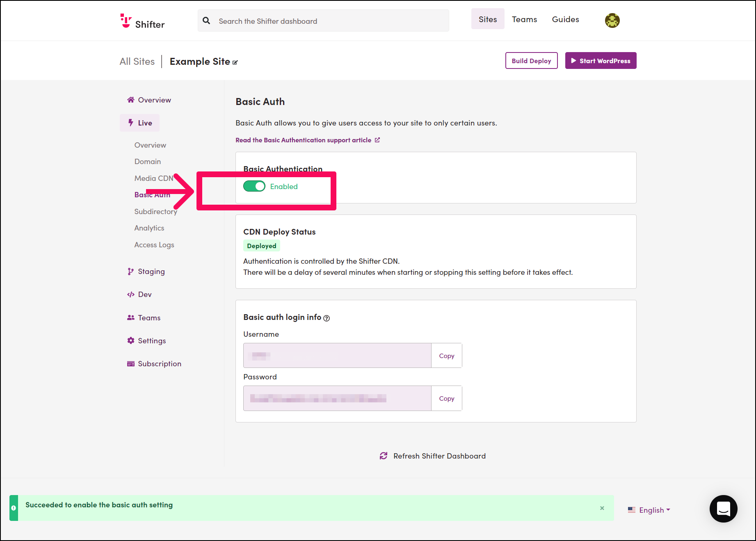Screen dimensions: 756x541
Task: Click the gear icon beside Settings
Action: coord(131,340)
